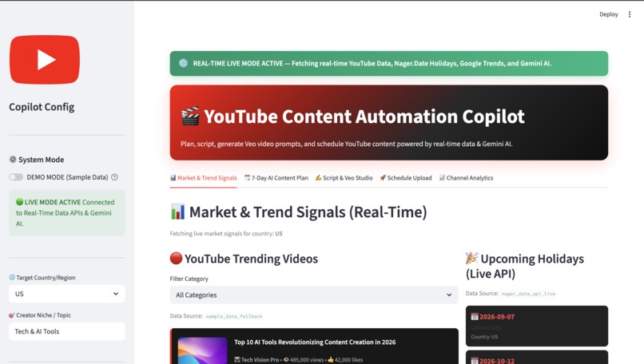The image size is (644, 364).
Task: Click the globe icon in green live banner
Action: 183,63
